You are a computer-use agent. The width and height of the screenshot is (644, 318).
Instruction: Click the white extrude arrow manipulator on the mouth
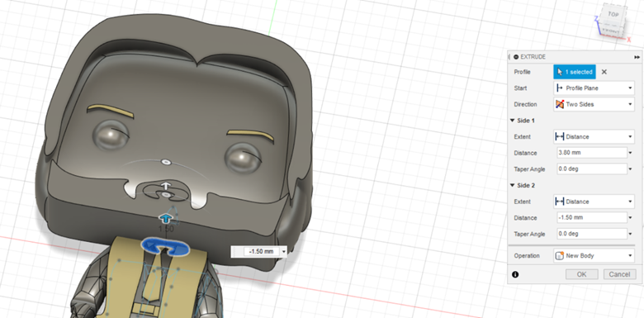coord(165,185)
